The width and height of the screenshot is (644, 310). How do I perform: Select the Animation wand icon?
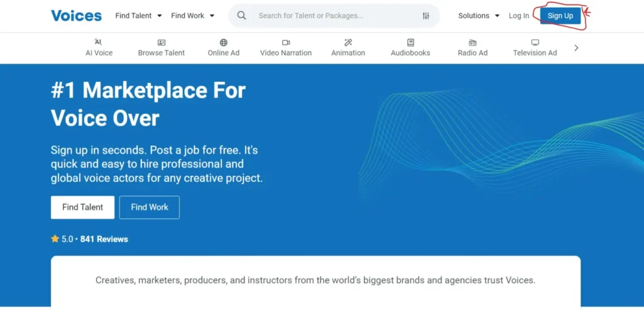(348, 42)
